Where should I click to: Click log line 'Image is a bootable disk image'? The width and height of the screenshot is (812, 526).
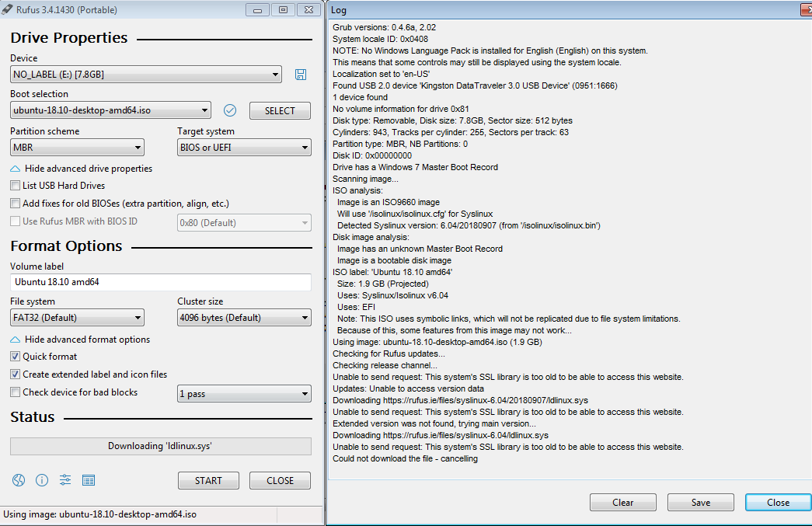tap(394, 260)
